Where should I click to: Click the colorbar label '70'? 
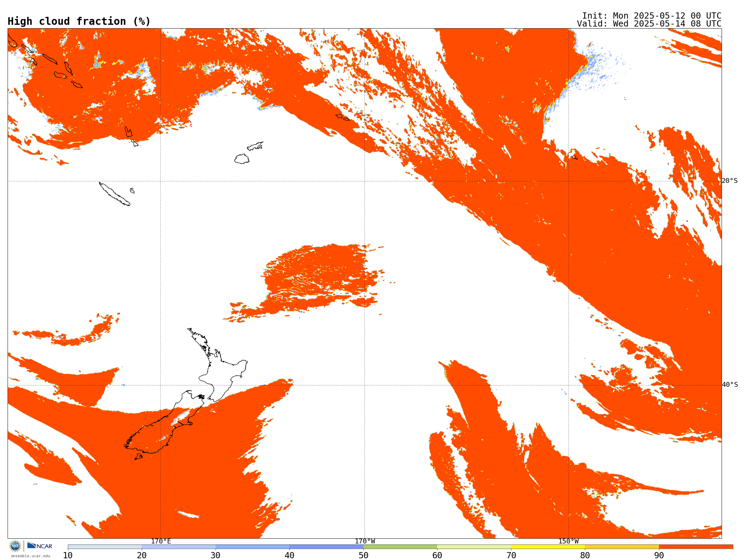(x=511, y=556)
